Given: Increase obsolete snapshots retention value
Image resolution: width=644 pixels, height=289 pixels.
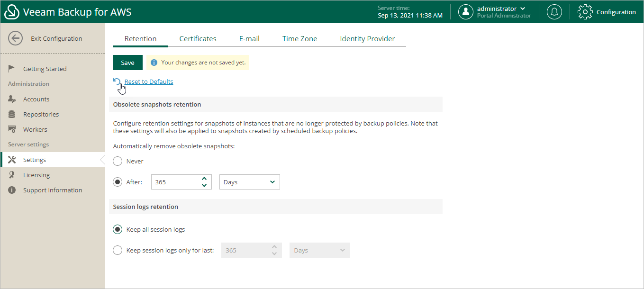Looking at the screenshot, I should coord(204,179).
